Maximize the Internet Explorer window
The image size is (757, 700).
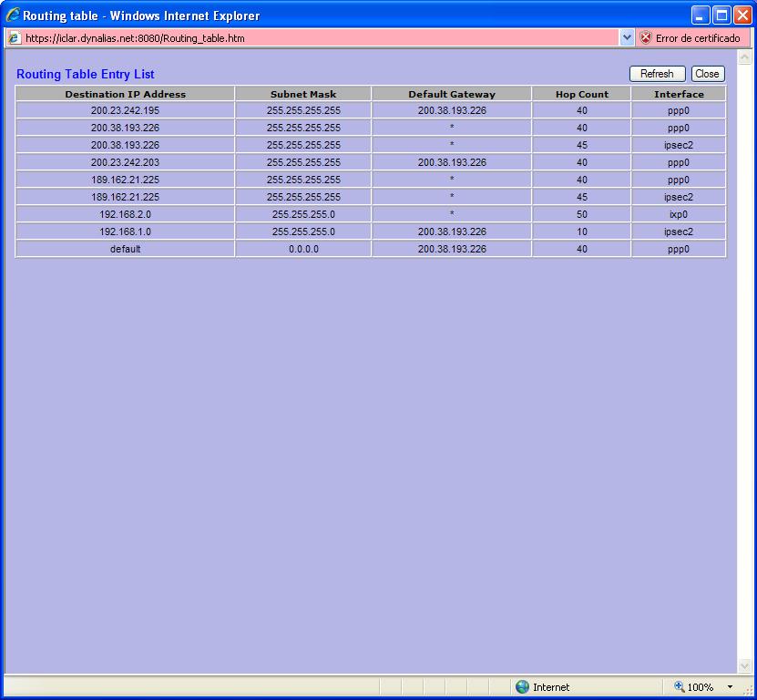[721, 15]
